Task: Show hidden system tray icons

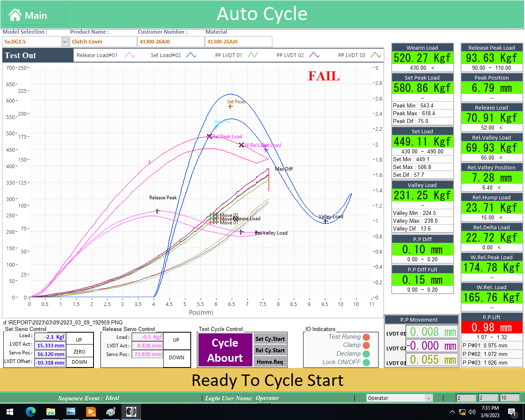Action: [452, 412]
